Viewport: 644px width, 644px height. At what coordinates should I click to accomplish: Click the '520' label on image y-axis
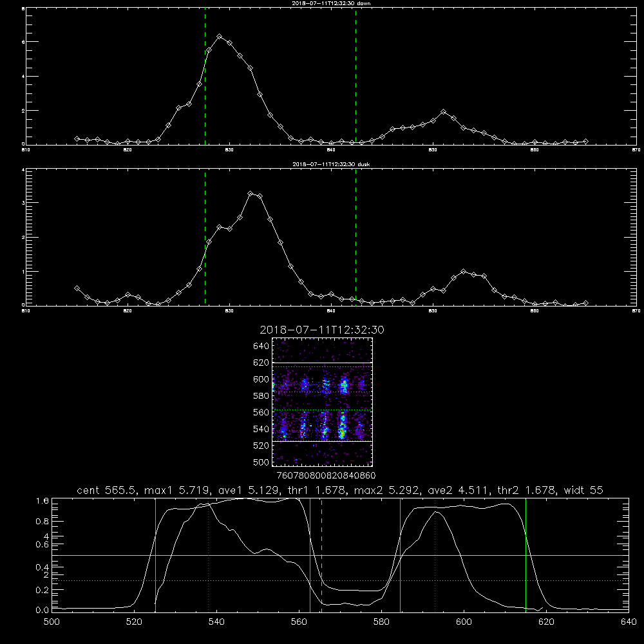pyautogui.click(x=261, y=446)
